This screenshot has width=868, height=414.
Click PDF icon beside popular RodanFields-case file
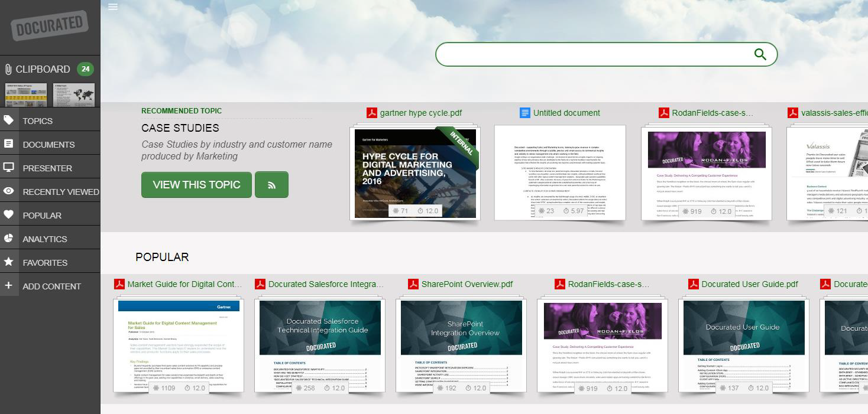pyautogui.click(x=560, y=284)
